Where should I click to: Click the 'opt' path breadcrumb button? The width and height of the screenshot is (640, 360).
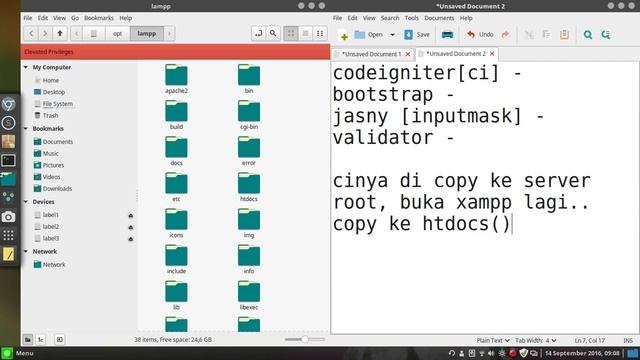tap(118, 33)
